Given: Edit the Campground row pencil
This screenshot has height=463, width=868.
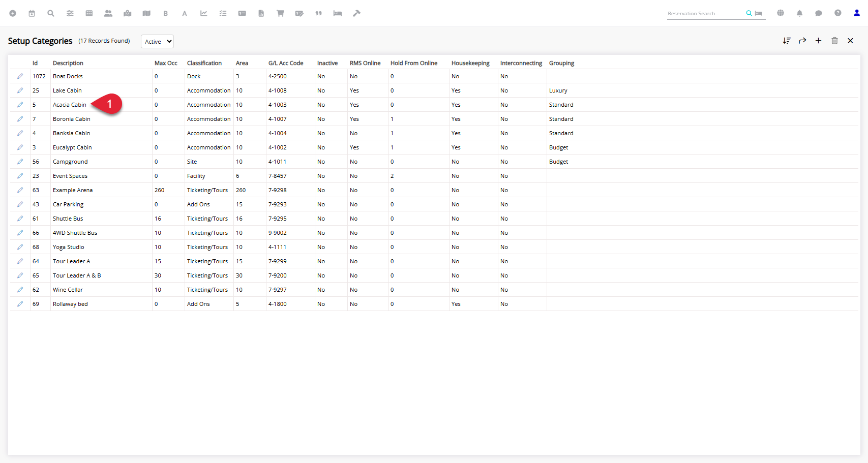Looking at the screenshot, I should tap(20, 162).
